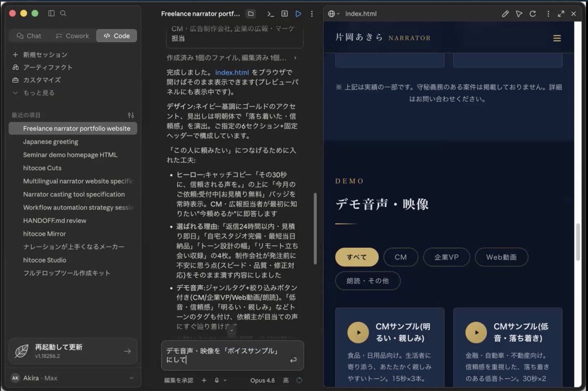
Task: Click the blue play preview icon
Action: pos(298,14)
